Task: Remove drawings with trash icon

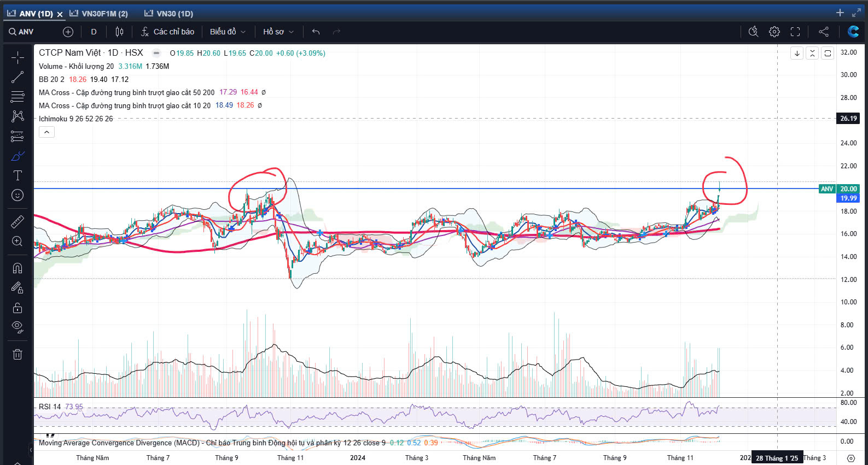Action: click(18, 354)
